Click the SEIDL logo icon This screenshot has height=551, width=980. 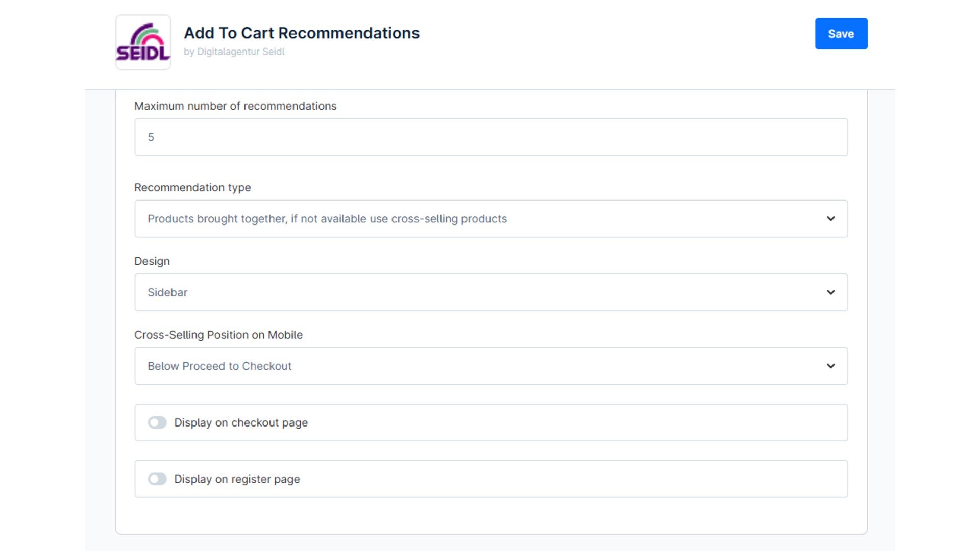143,42
